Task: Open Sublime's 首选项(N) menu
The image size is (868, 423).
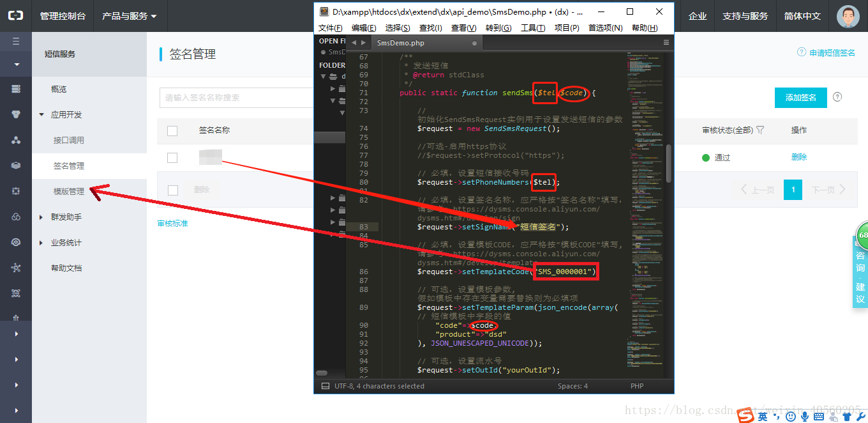Action: 605,27
